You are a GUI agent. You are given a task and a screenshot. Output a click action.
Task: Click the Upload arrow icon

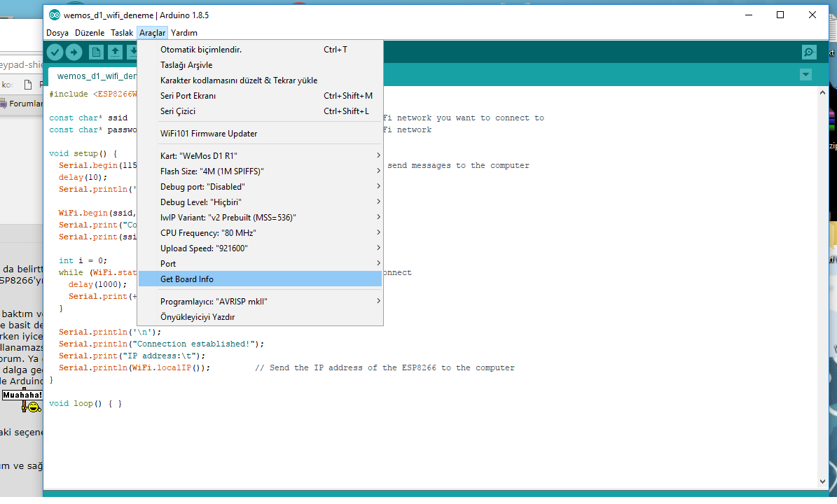pos(74,52)
